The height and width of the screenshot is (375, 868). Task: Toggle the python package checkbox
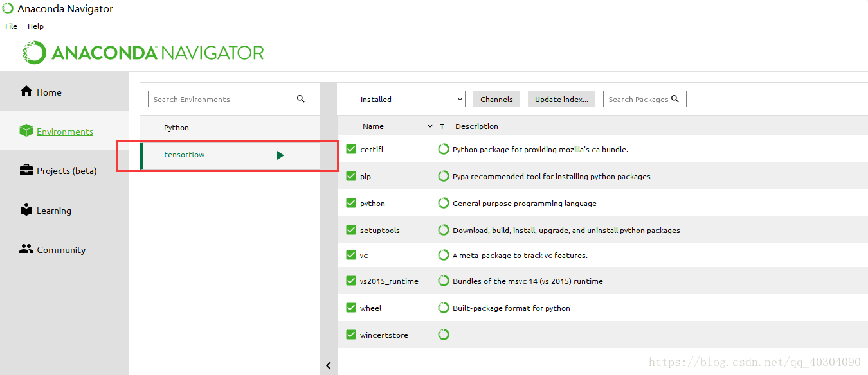351,203
